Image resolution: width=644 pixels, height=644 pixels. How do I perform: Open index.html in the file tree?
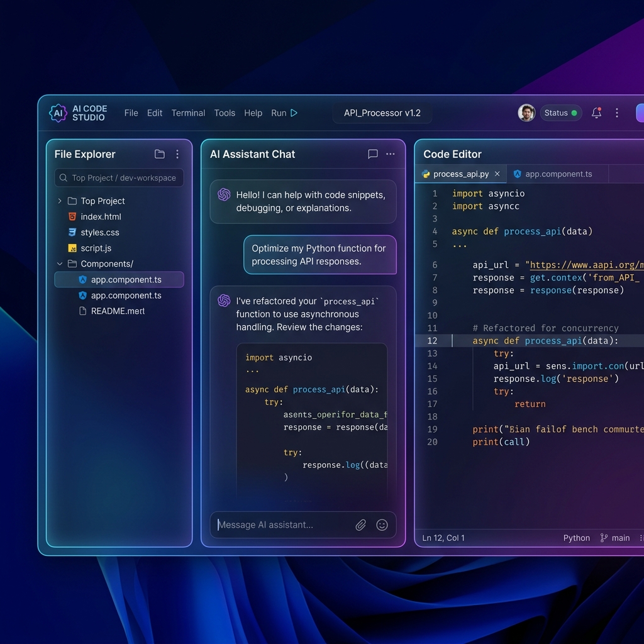101,217
